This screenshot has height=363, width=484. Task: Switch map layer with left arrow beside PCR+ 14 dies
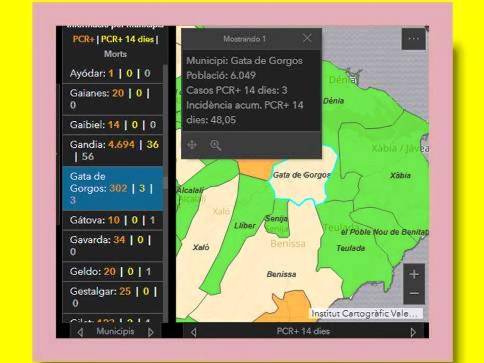194,332
